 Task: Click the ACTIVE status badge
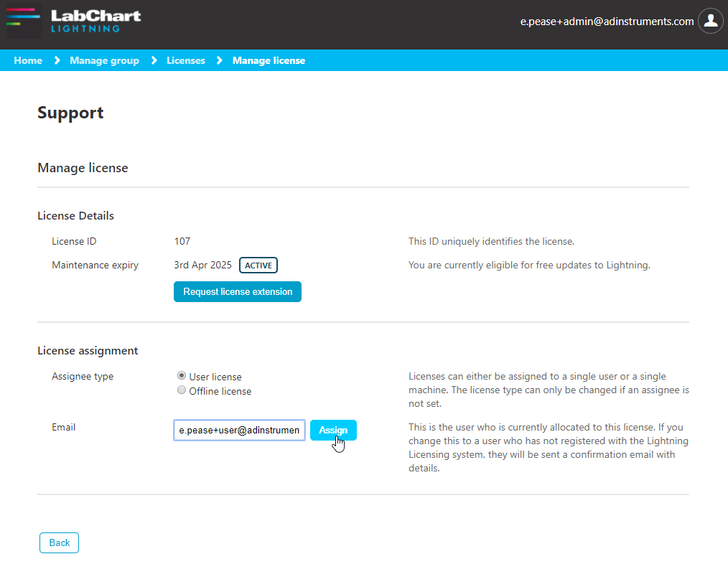pos(258,265)
